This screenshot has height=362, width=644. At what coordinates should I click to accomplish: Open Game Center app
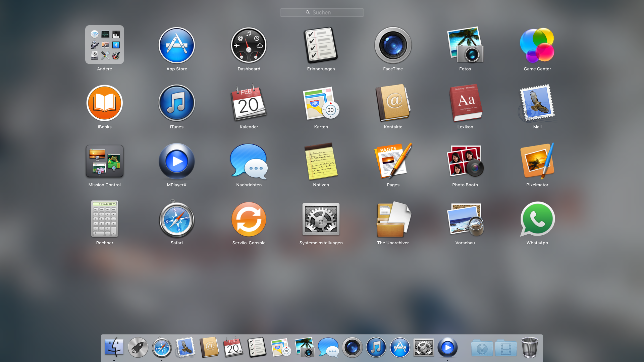537,45
